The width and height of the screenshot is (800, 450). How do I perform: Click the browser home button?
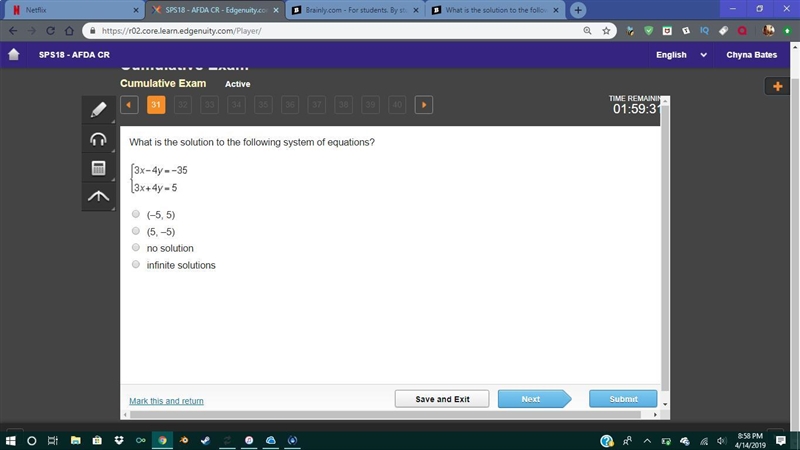coord(69,31)
